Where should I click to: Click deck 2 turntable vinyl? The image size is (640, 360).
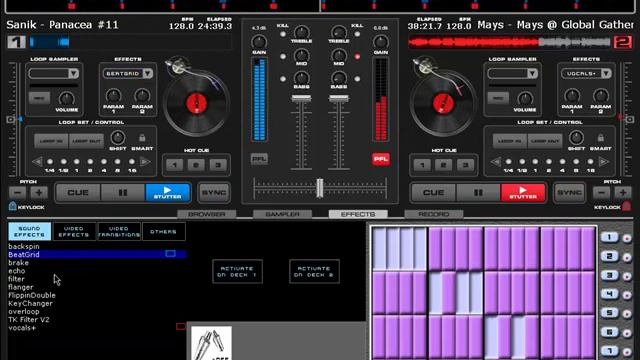pyautogui.click(x=443, y=103)
